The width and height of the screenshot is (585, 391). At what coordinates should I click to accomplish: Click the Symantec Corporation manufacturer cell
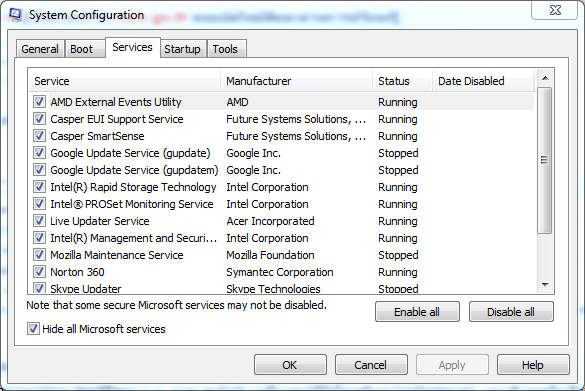tap(280, 272)
